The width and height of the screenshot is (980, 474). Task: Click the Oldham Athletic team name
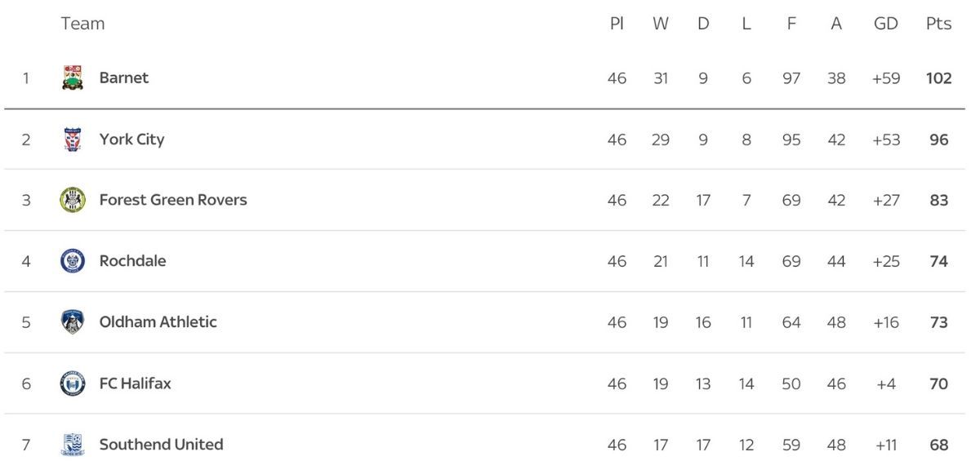coord(158,322)
